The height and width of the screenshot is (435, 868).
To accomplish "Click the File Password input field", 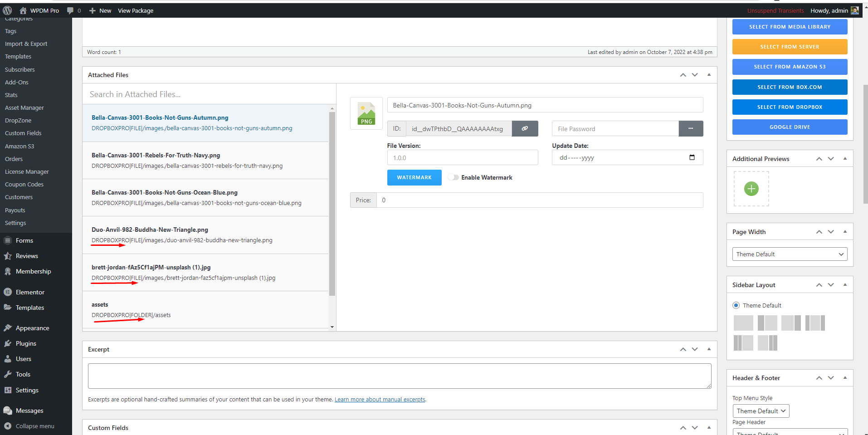I will [615, 129].
